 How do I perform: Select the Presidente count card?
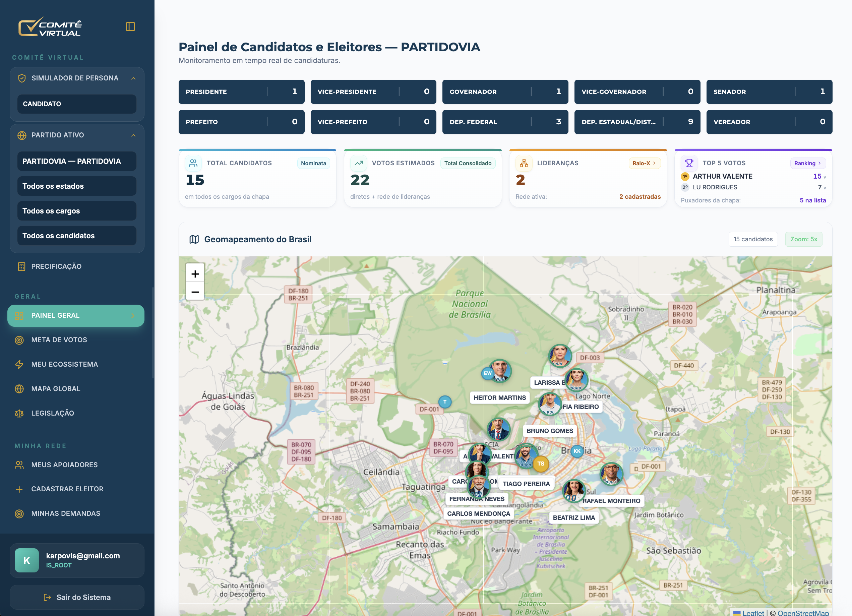pyautogui.click(x=242, y=91)
